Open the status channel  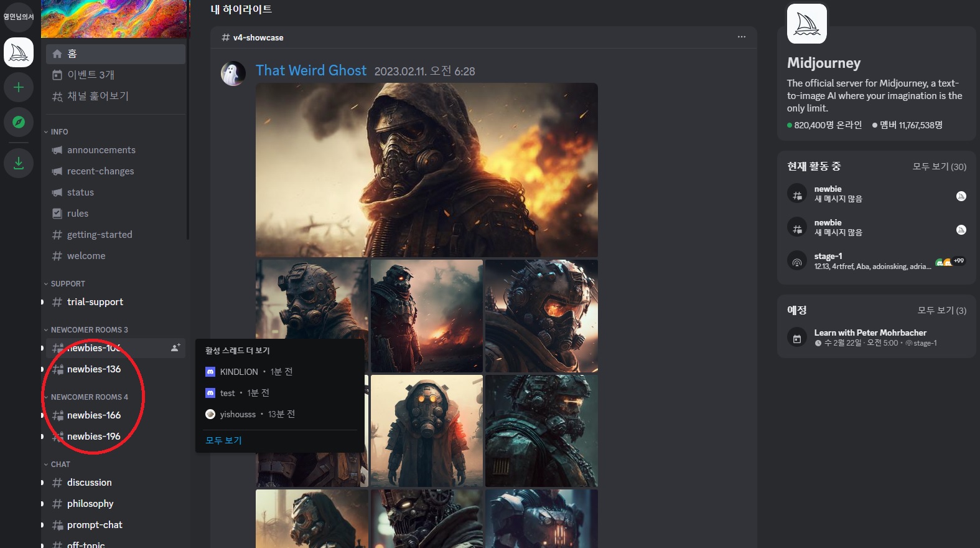(x=116, y=192)
